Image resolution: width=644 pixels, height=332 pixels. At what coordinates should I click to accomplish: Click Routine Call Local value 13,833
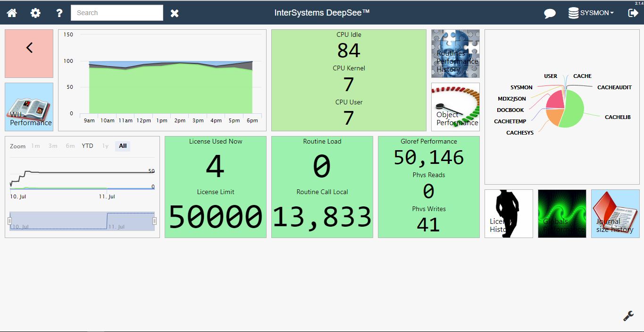(322, 217)
